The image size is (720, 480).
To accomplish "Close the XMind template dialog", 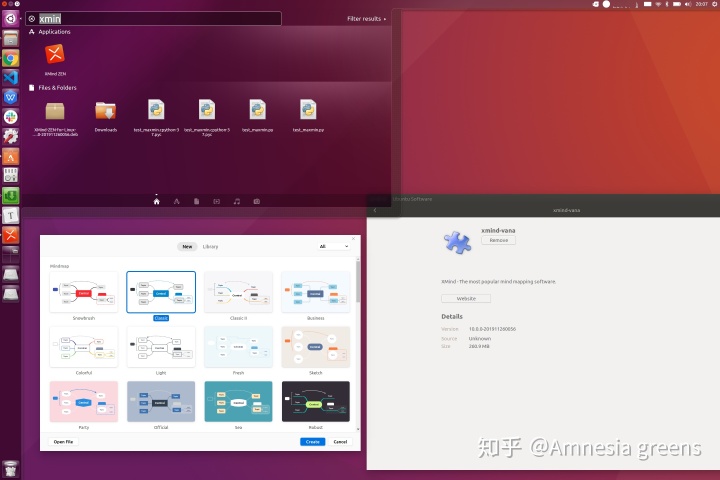I will (x=353, y=238).
